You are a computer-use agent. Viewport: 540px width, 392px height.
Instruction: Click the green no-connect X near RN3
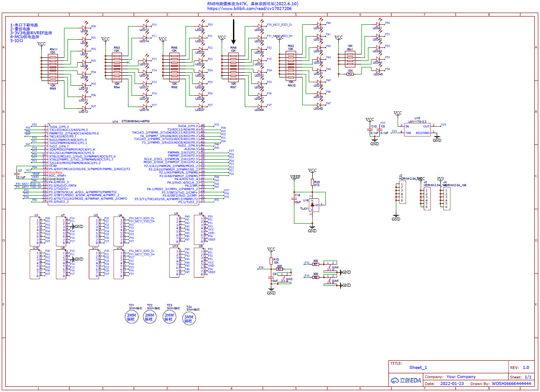tap(128, 63)
